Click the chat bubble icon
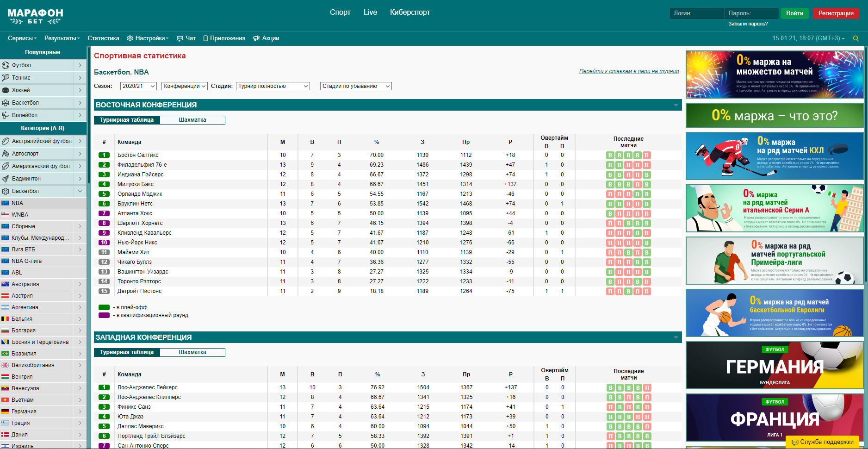 (x=180, y=38)
